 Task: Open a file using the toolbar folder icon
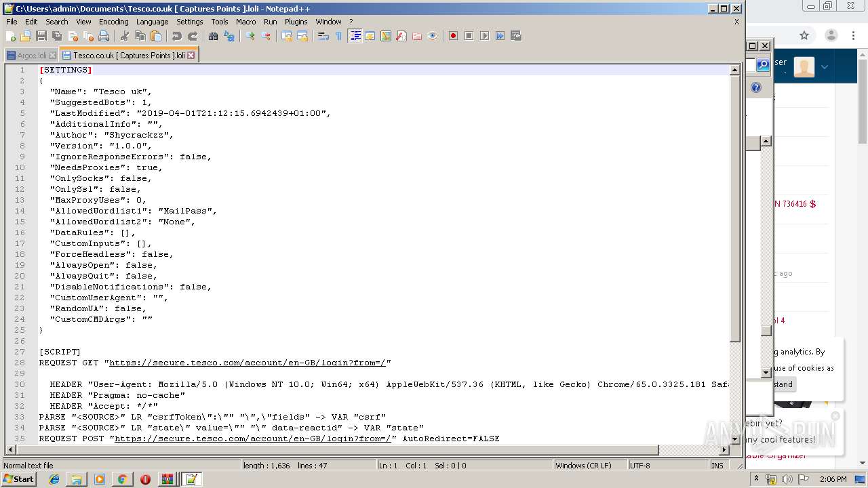pos(26,36)
